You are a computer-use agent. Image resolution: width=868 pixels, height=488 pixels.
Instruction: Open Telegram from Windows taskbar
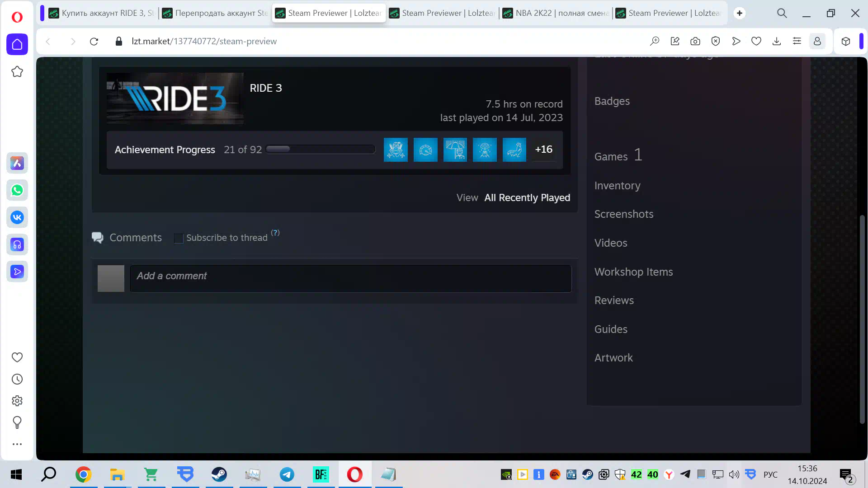287,474
